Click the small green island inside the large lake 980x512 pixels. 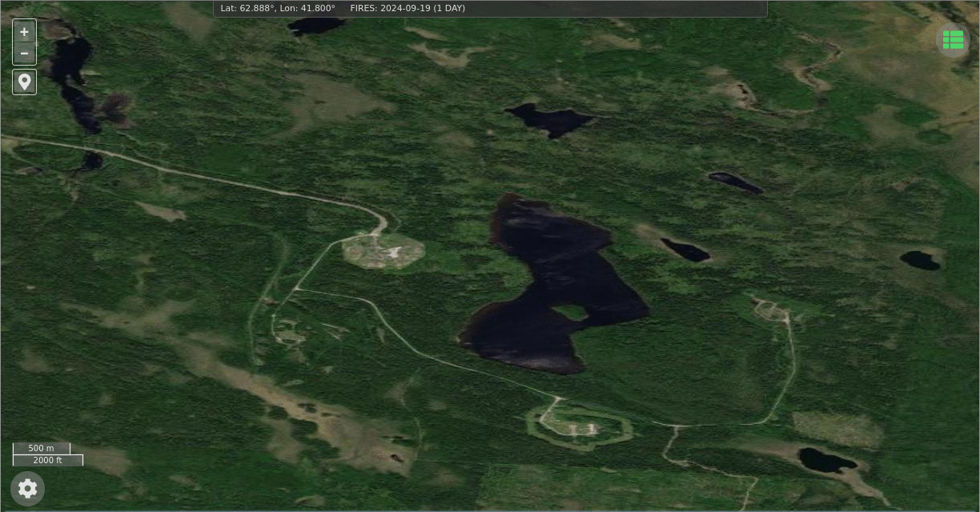570,311
